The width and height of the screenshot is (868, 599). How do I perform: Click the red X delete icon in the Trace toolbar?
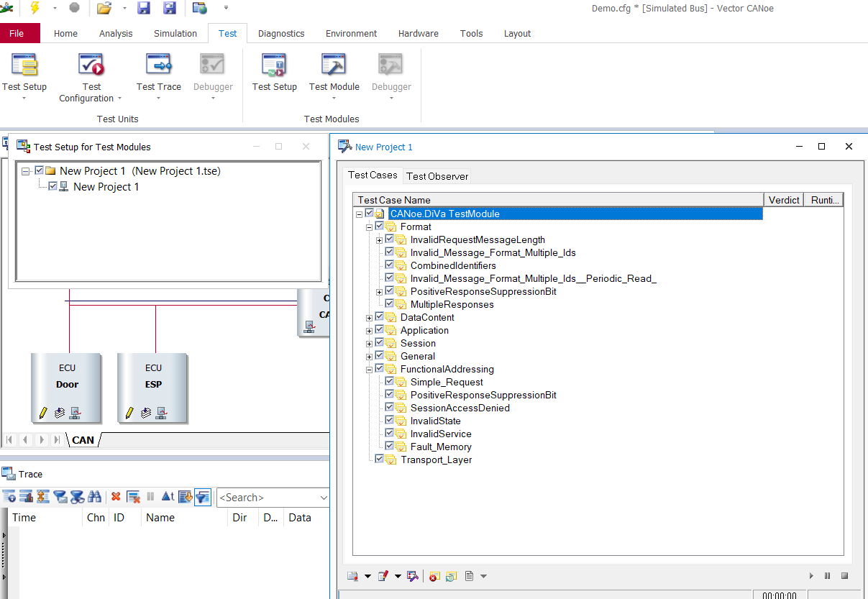coord(115,496)
